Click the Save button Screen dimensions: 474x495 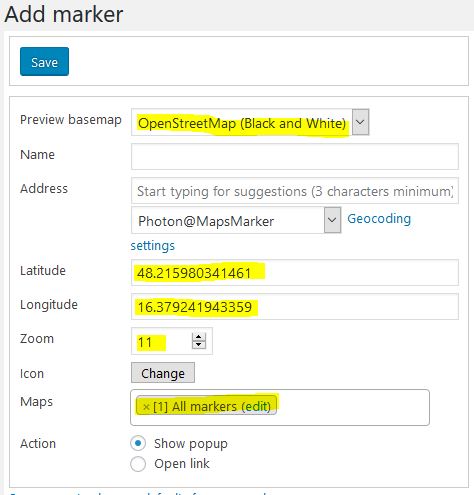[x=44, y=62]
